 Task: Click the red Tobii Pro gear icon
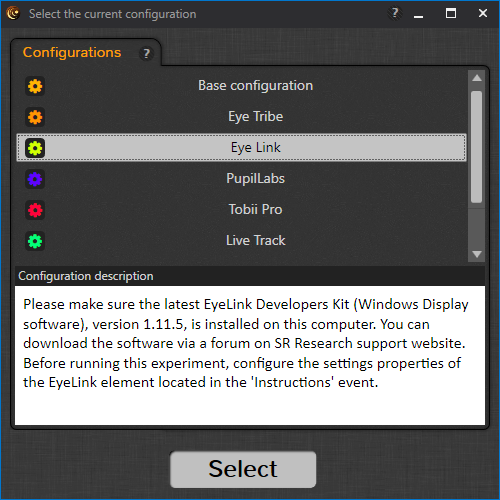pyautogui.click(x=35, y=210)
